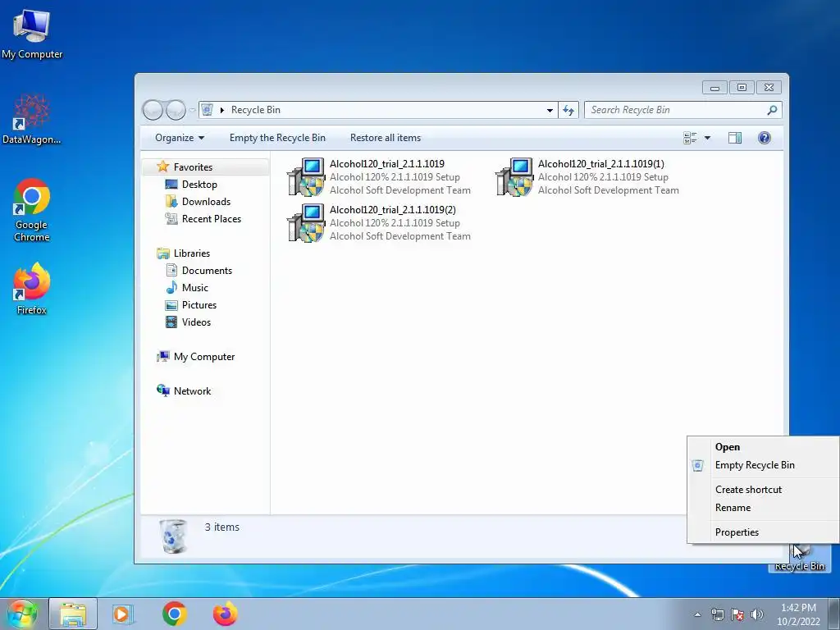The width and height of the screenshot is (840, 630).
Task: Choose Empty Recycle Bin in context menu
Action: [x=764, y=465]
